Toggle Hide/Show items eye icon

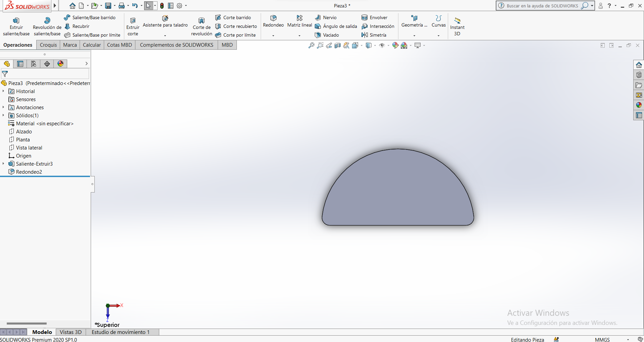pyautogui.click(x=382, y=45)
